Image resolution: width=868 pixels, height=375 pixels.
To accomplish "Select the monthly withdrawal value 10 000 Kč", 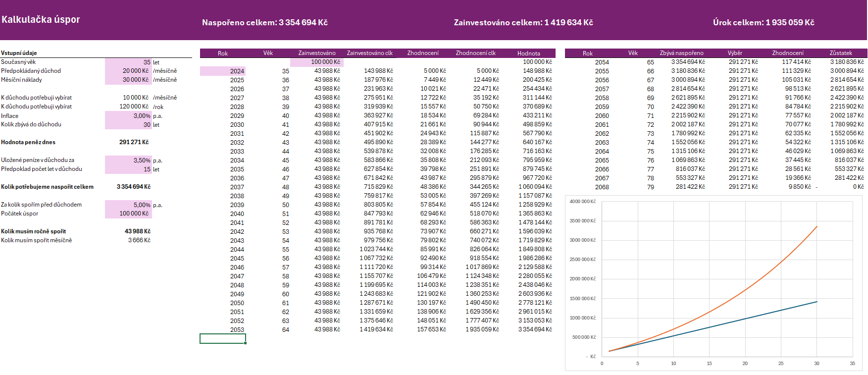I will pos(136,98).
